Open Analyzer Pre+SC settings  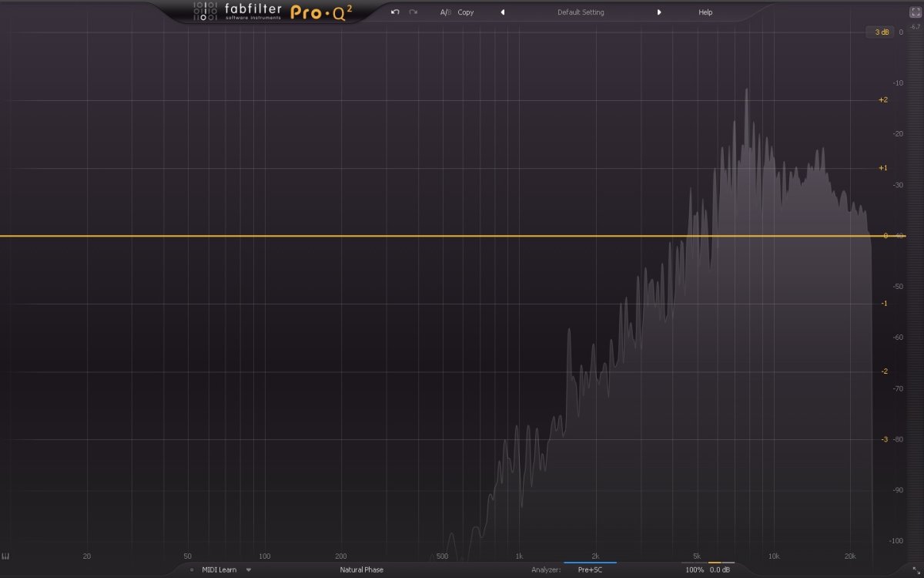(x=590, y=570)
